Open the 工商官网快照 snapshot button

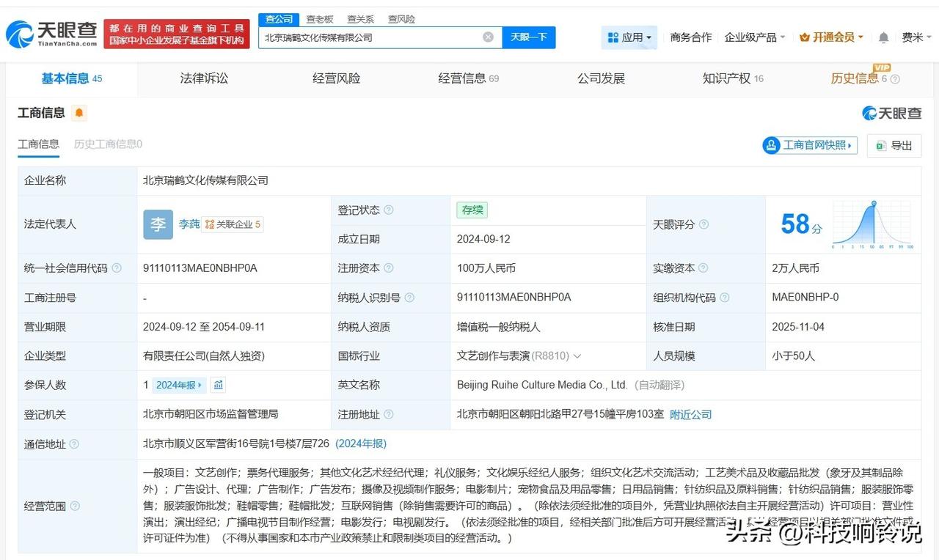coord(810,145)
